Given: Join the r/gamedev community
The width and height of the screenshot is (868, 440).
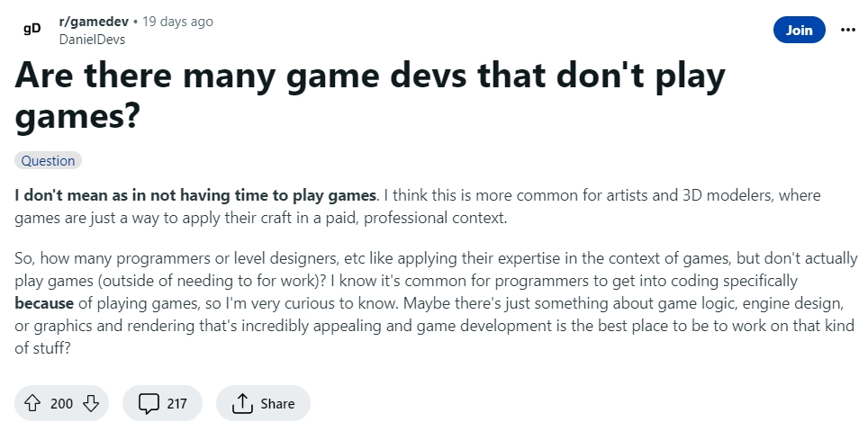Looking at the screenshot, I should pos(799,30).
